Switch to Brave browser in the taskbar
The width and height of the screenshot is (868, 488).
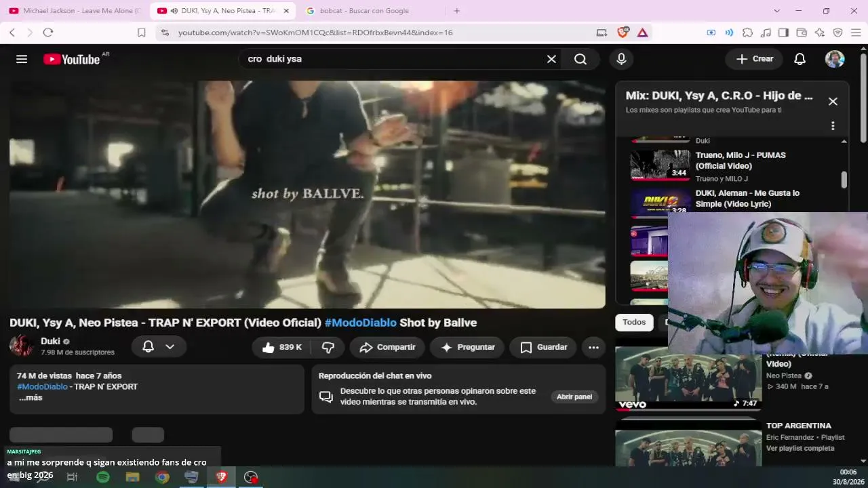pos(221,477)
